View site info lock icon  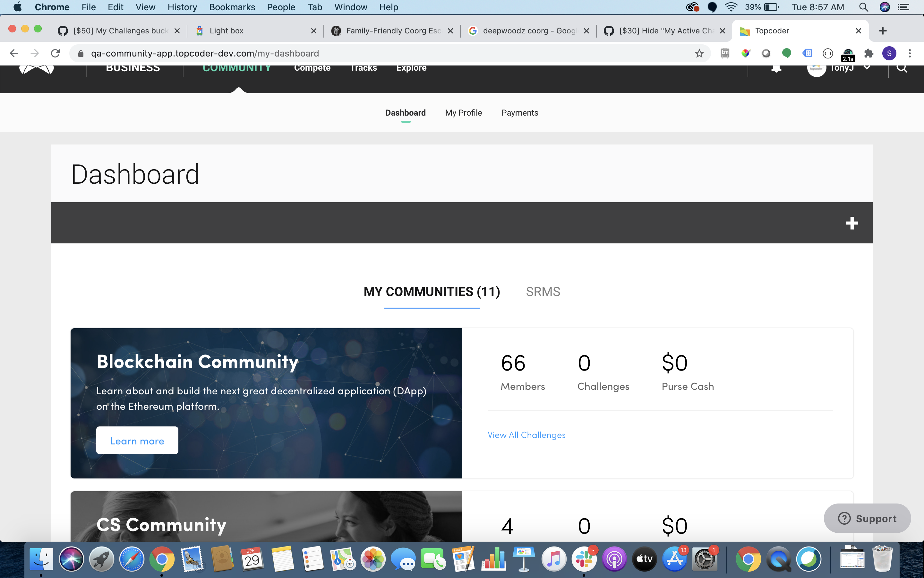pyautogui.click(x=81, y=53)
